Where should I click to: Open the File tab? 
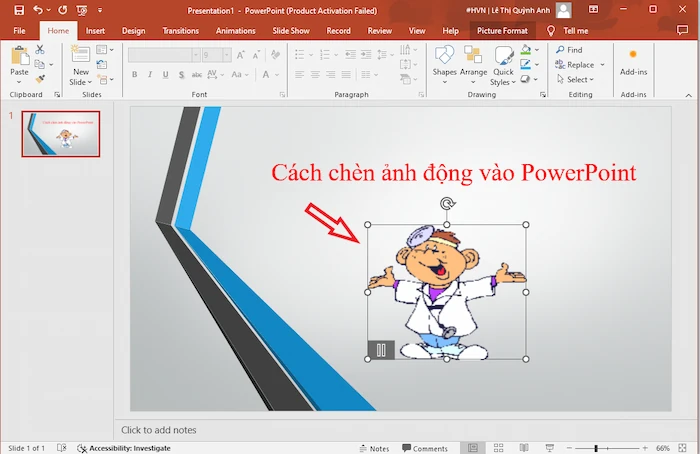click(19, 31)
